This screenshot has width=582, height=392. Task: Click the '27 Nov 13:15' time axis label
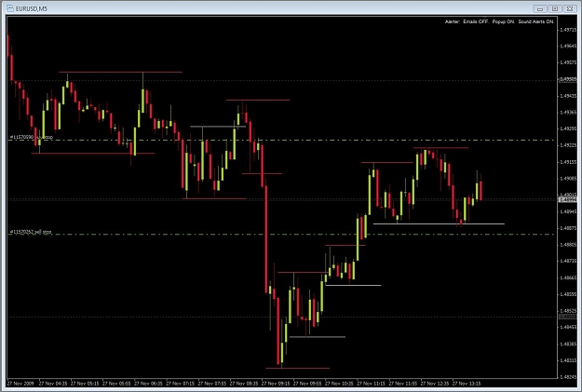pos(467,383)
